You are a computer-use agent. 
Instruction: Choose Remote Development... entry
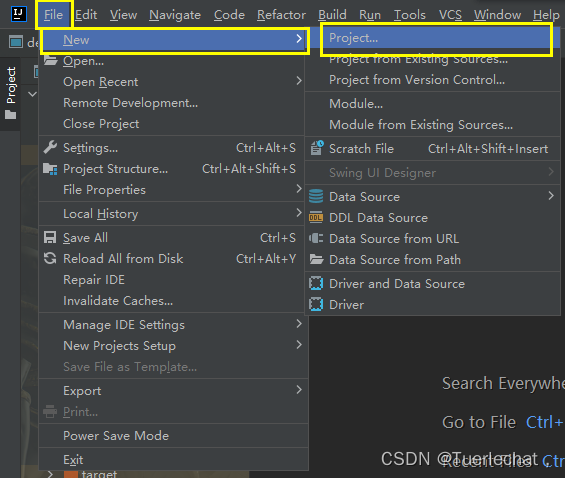pos(172,103)
